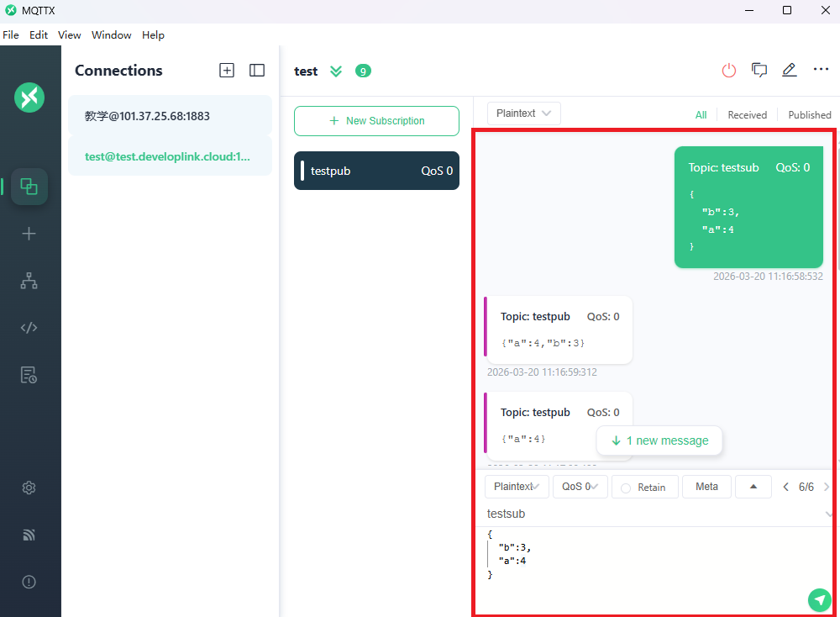Click the power disconnect icon
Screen dimensions: 840x617
tap(728, 71)
